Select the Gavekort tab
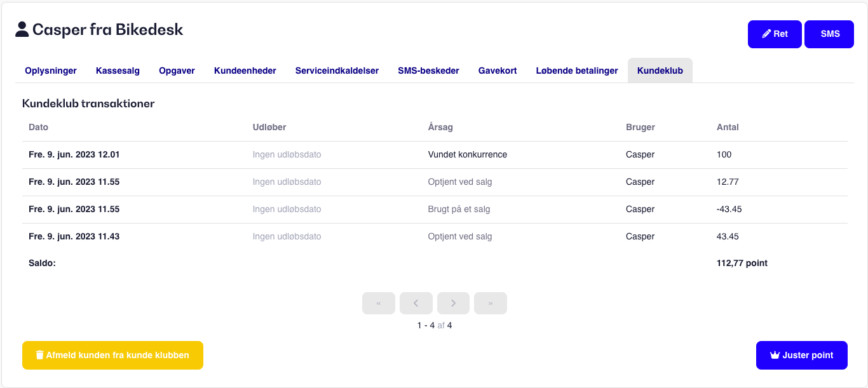Image resolution: width=868 pixels, height=388 pixels. pos(498,70)
